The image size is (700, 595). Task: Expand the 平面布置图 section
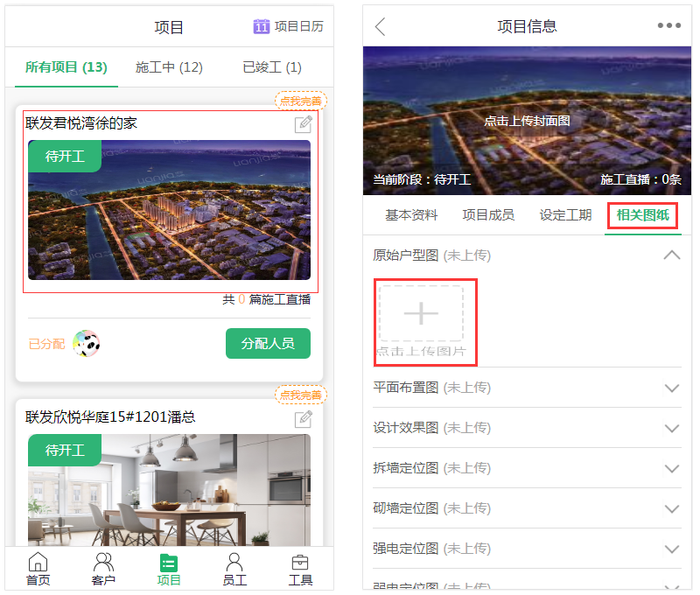671,388
